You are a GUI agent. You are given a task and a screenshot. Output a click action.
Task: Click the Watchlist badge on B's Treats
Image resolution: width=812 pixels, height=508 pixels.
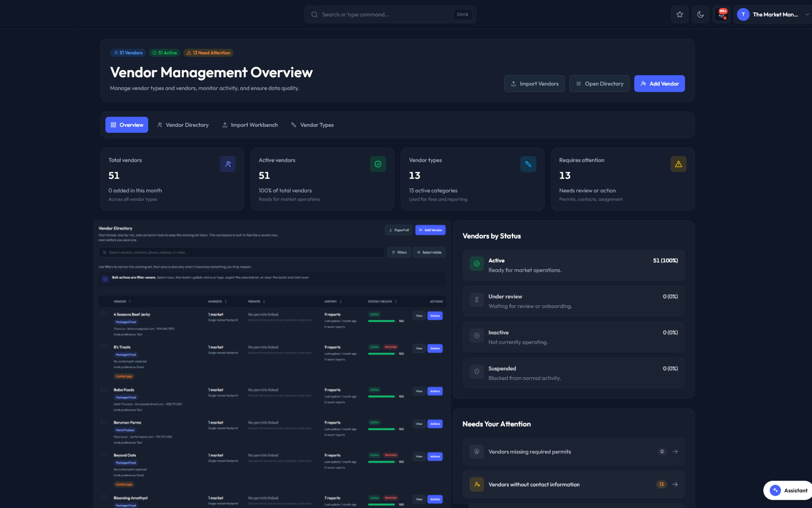tap(391, 347)
